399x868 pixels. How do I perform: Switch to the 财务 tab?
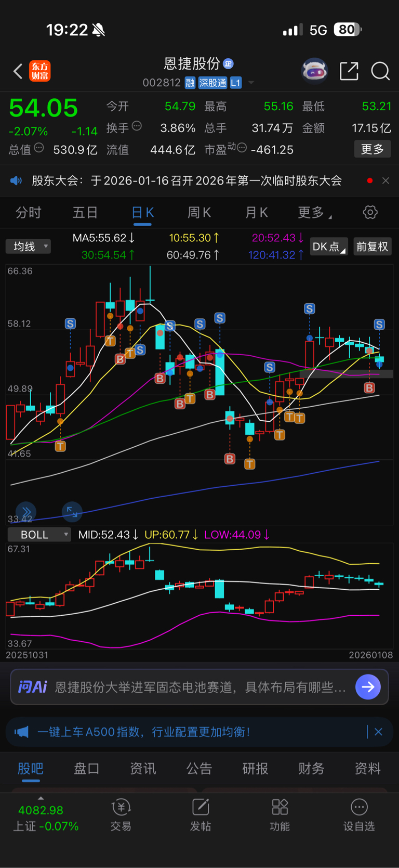(x=311, y=768)
